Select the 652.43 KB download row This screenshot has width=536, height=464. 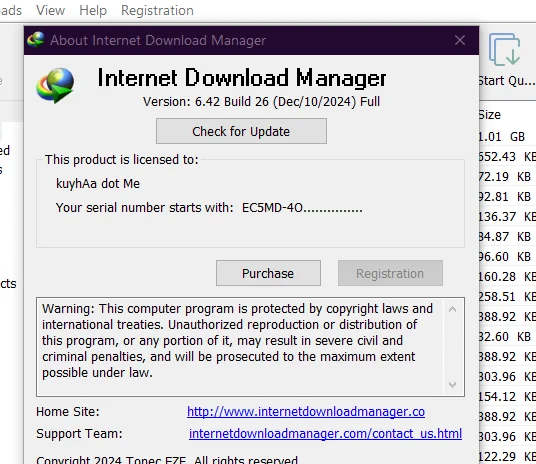(x=507, y=157)
